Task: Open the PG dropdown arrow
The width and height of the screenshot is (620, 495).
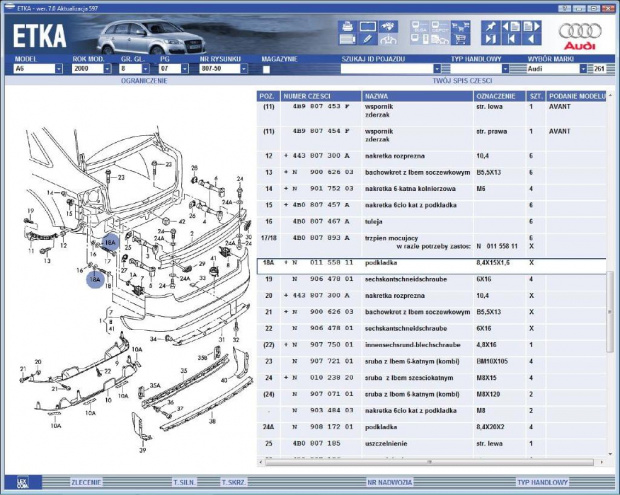Action: pyautogui.click(x=185, y=69)
